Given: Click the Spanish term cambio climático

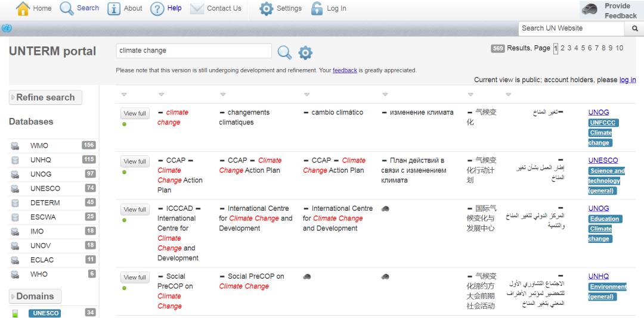Looking at the screenshot, I should pyautogui.click(x=337, y=112).
